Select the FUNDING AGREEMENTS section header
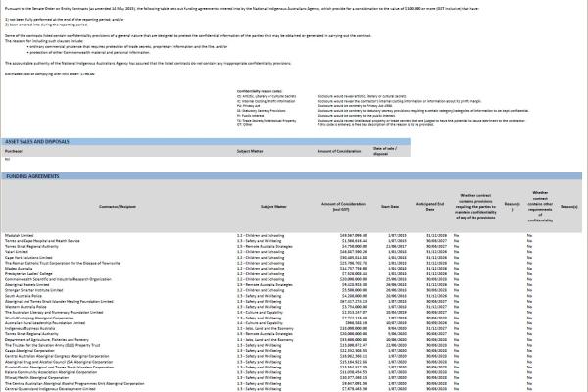This screenshot has width=588, height=392. pyautogui.click(x=292, y=176)
